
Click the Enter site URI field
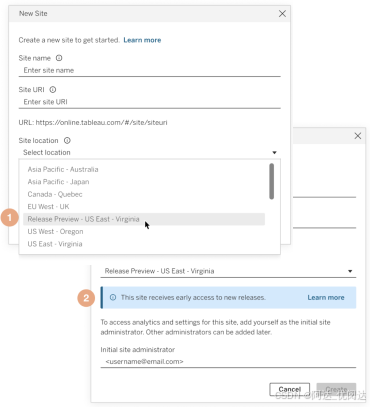pyautogui.click(x=149, y=102)
